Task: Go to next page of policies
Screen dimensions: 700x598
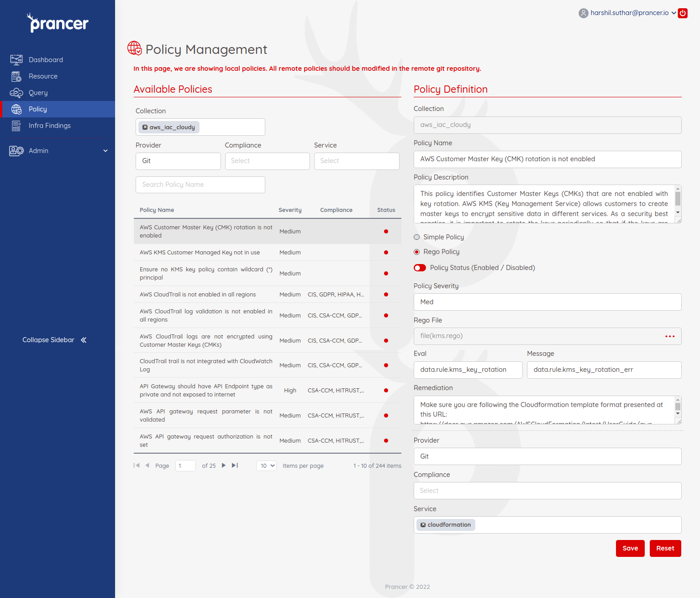Action: pos(224,466)
